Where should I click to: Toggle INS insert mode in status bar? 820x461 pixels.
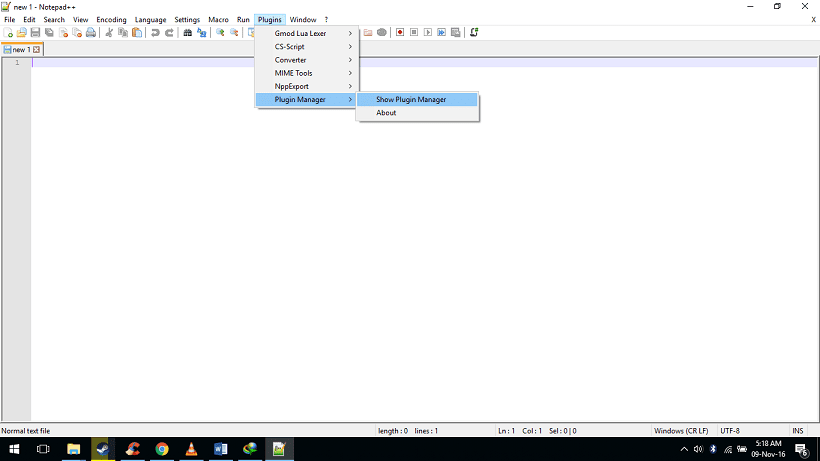(797, 431)
